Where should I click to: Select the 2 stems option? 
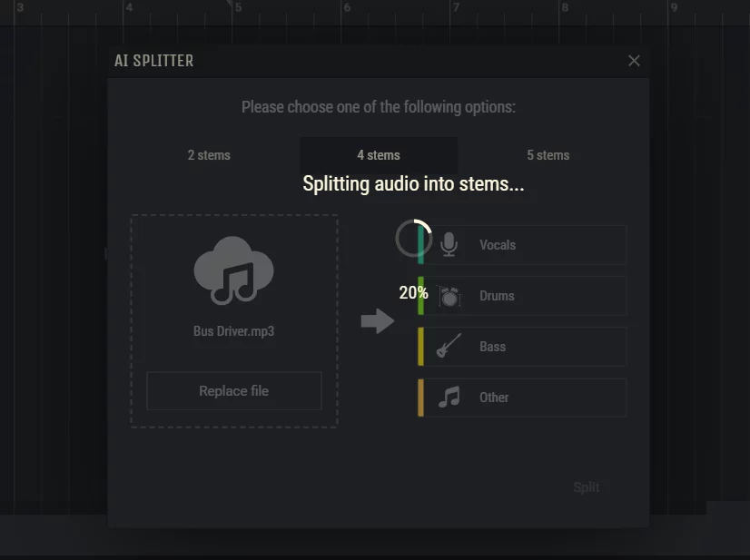[209, 155]
